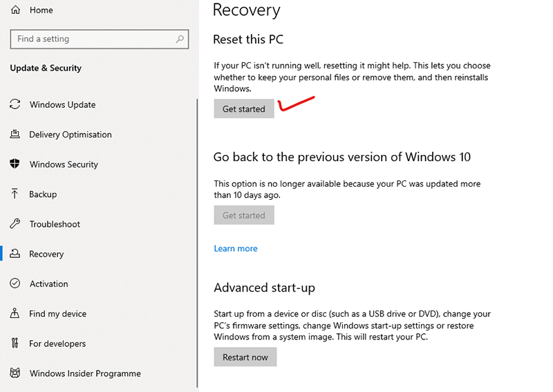The image size is (553, 392).
Task: Click the Delivery Optimisation icon
Action: 15,134
